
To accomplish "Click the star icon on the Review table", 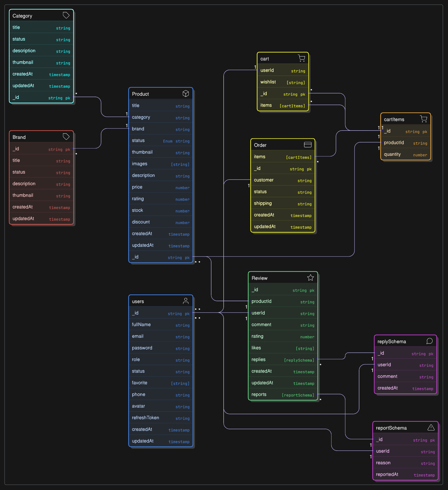I will (311, 278).
